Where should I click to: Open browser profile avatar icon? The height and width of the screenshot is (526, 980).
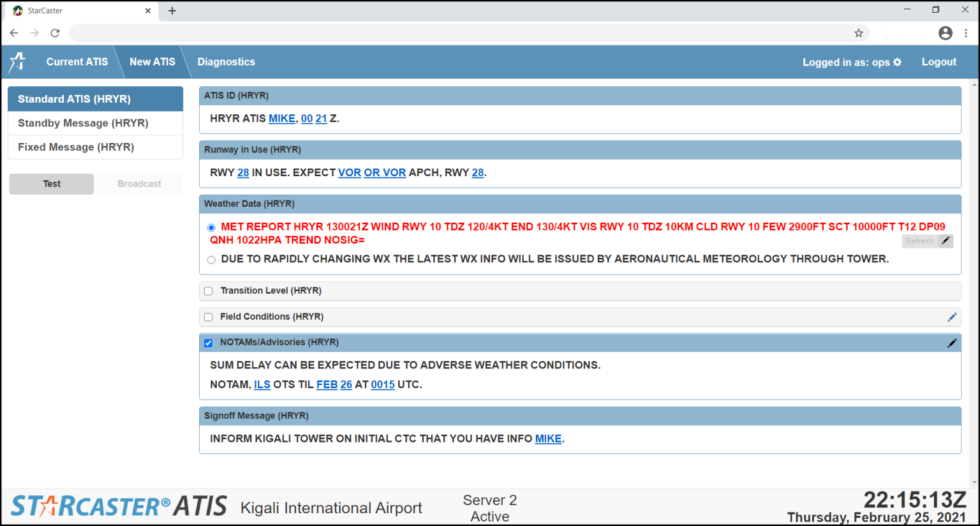coord(946,33)
